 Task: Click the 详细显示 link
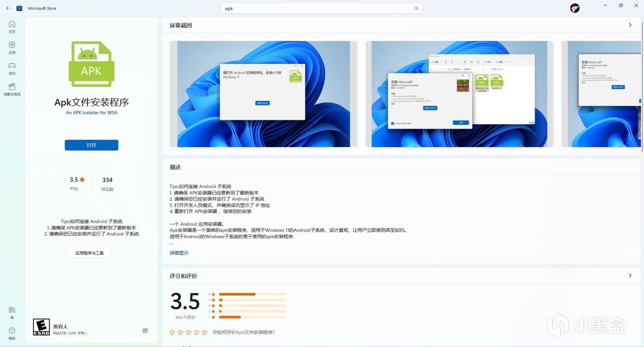179,253
